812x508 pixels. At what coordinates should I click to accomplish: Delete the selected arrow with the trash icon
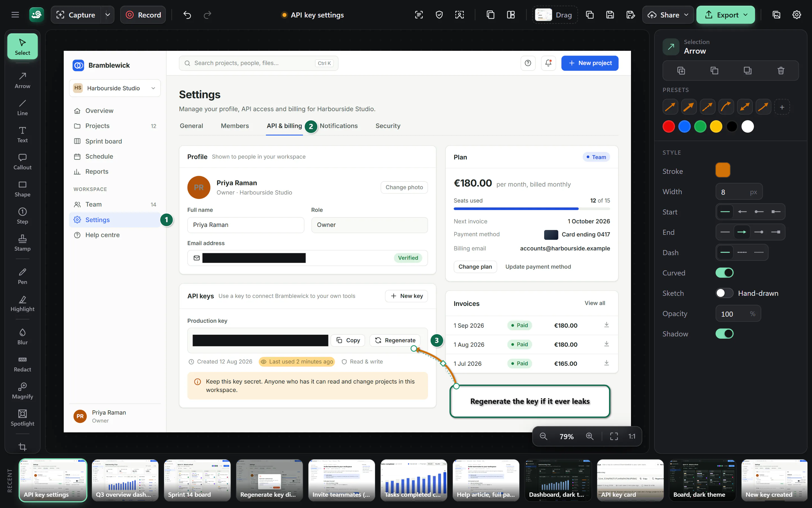point(781,71)
